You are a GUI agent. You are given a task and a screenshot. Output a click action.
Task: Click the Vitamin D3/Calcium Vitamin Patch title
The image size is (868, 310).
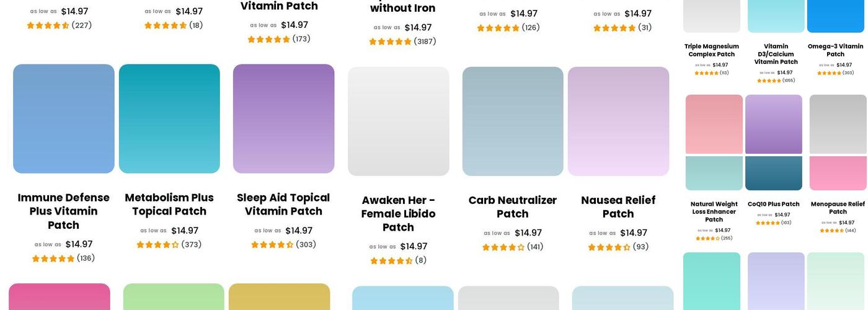pos(776,54)
